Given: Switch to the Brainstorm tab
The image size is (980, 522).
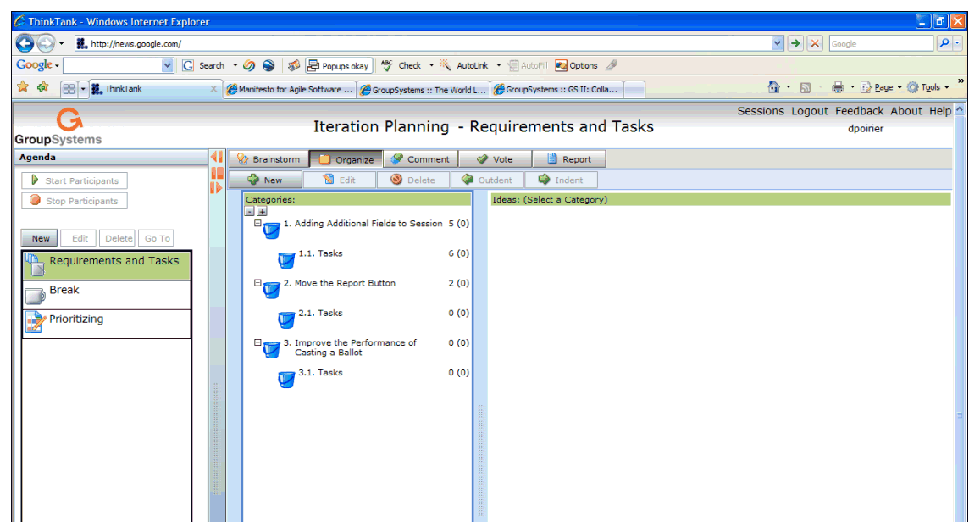Looking at the screenshot, I should tap(269, 159).
